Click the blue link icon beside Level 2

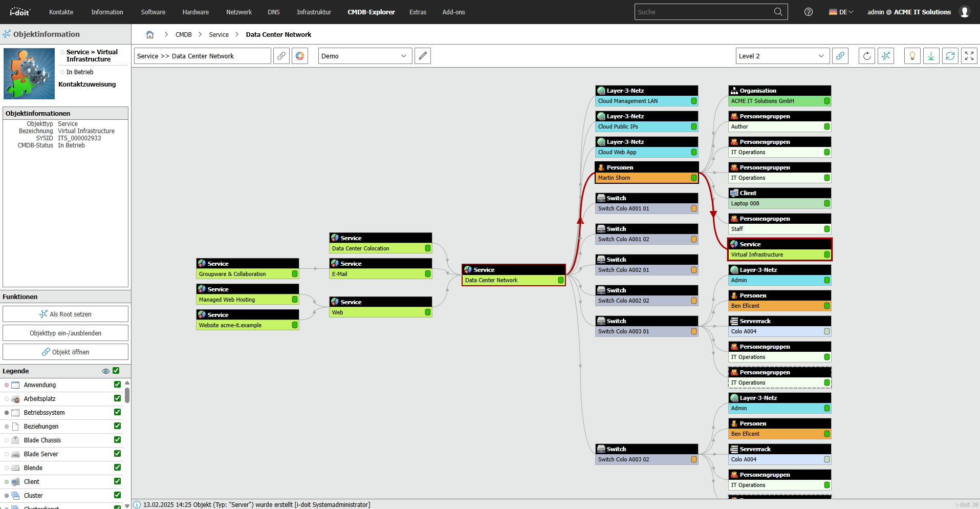[840, 56]
